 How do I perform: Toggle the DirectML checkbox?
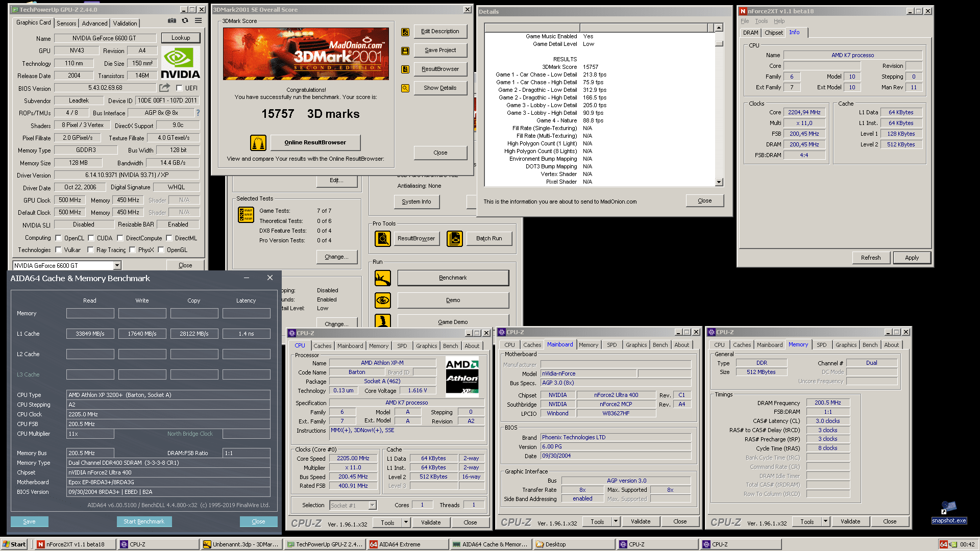tap(169, 238)
